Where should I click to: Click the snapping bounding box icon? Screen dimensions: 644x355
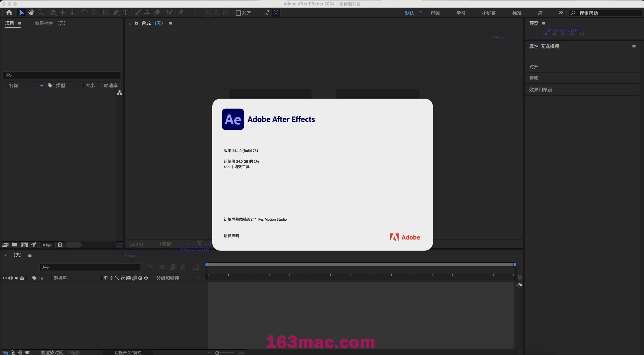coord(276,13)
